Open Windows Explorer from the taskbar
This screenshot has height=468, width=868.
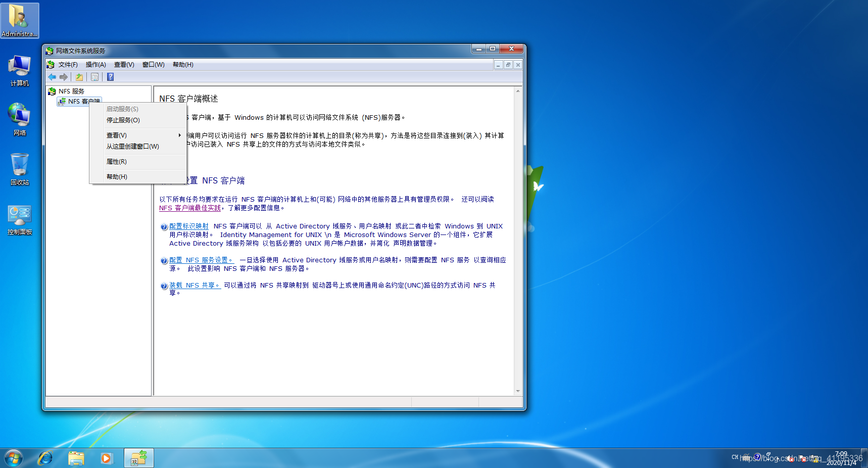76,458
